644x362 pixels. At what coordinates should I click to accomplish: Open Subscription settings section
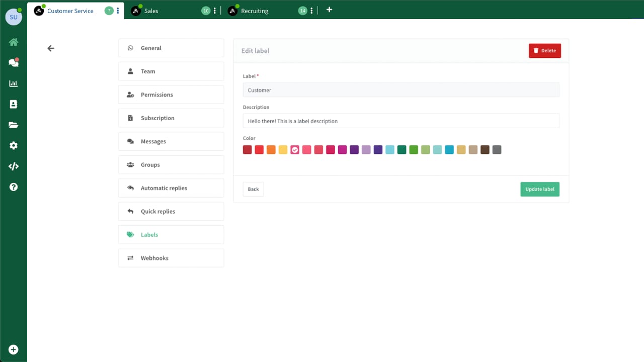point(171,118)
